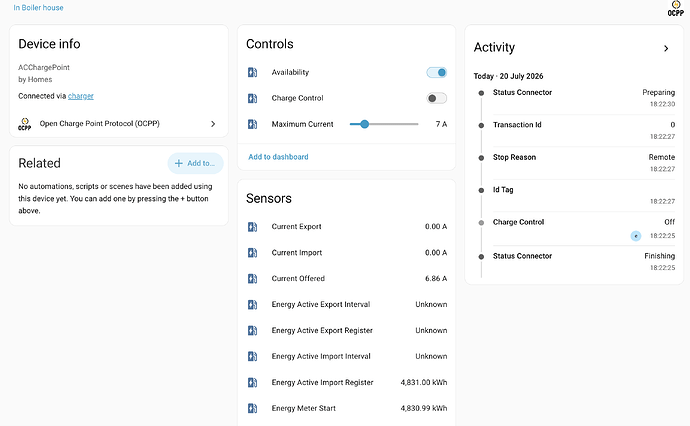
Task: Click the Current Import sensor icon
Action: coord(252,253)
